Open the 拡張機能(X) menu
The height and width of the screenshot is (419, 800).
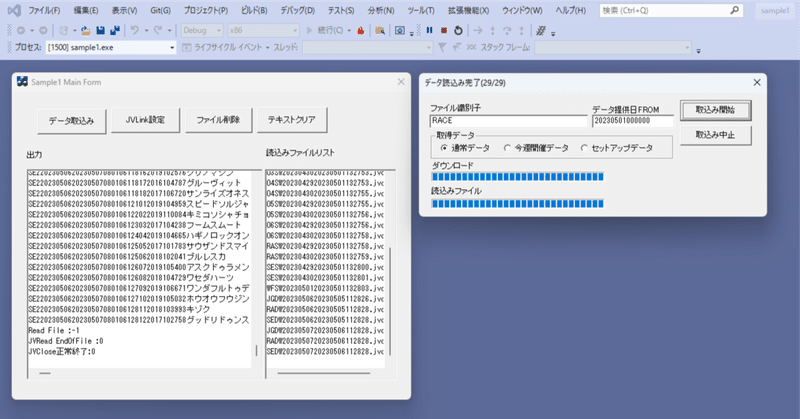[468, 10]
